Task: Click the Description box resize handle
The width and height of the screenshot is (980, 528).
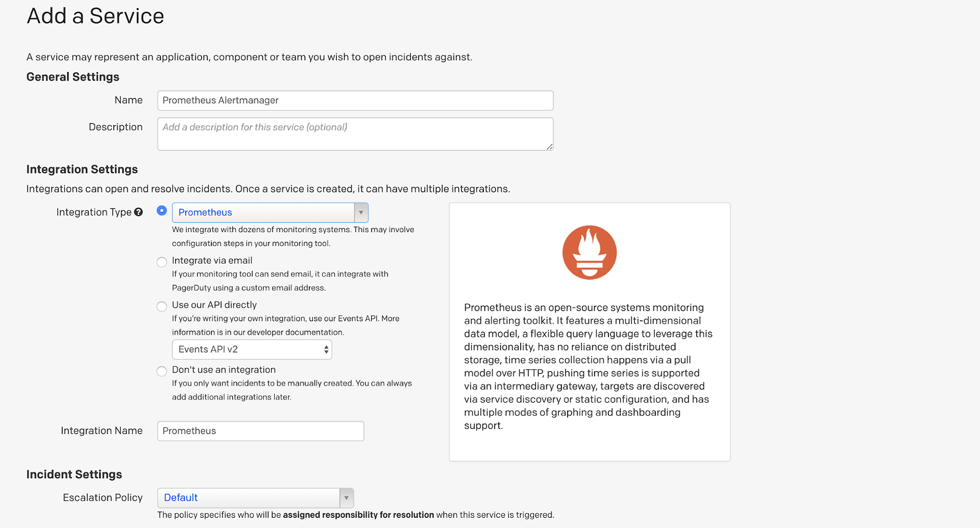Action: tap(550, 147)
